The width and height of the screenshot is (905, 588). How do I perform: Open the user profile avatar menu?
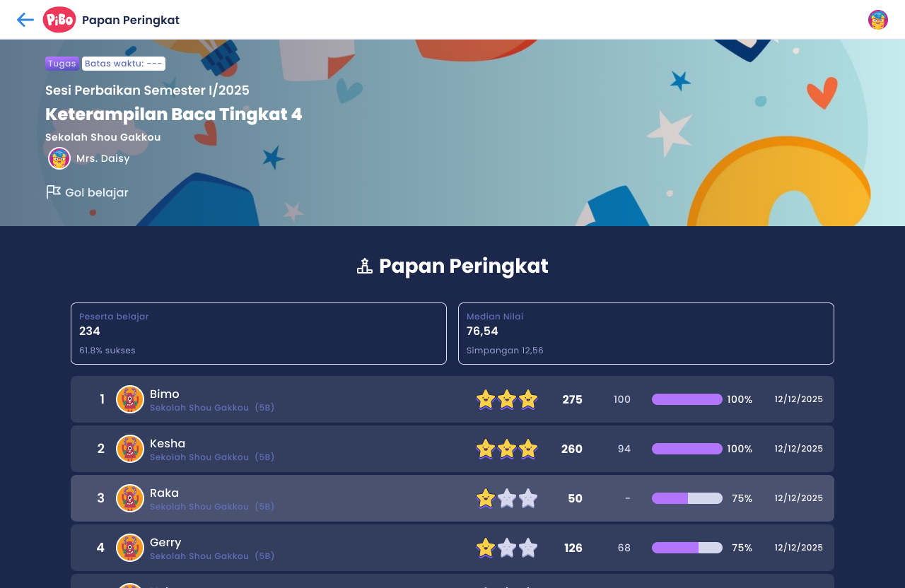(x=878, y=20)
